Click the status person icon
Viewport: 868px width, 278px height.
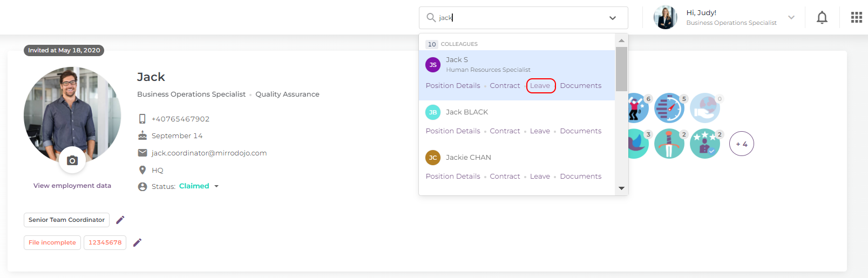coord(143,186)
